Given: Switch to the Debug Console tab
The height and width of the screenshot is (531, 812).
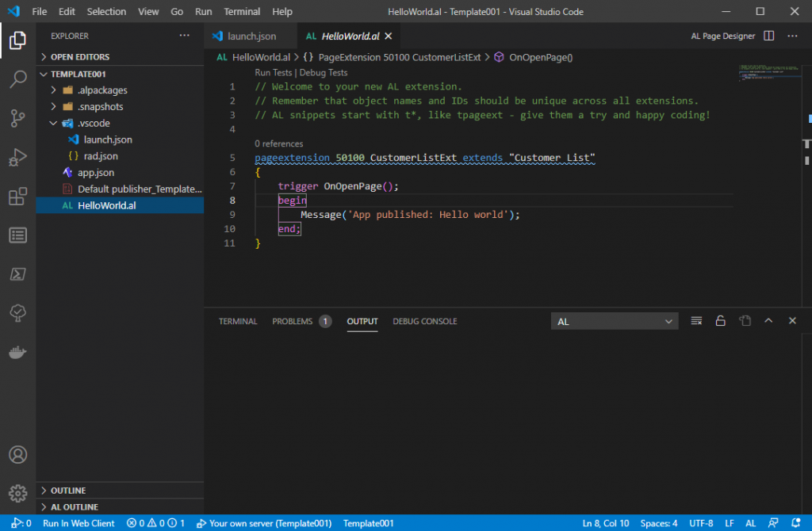Looking at the screenshot, I should coord(425,322).
